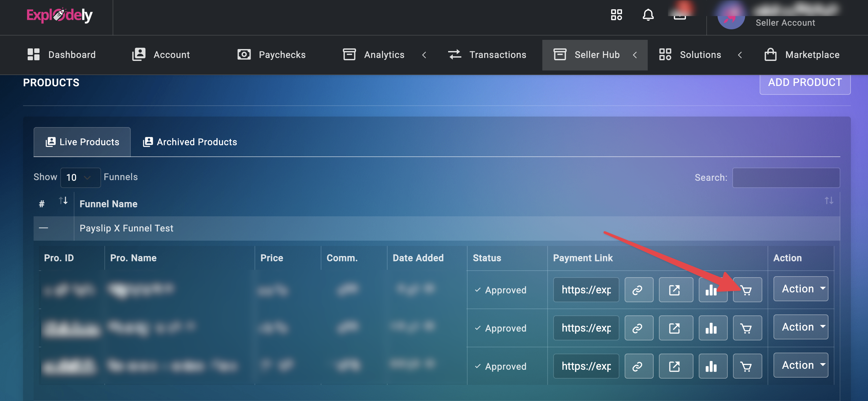Screen dimensions: 868x401
Task: Open the Paychecks menu item
Action: click(x=272, y=55)
